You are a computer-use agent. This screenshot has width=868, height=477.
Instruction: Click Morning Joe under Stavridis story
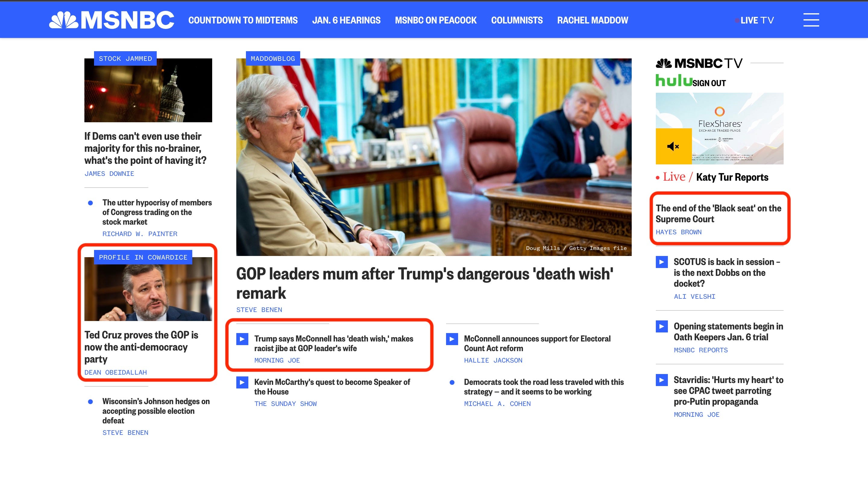[697, 415]
